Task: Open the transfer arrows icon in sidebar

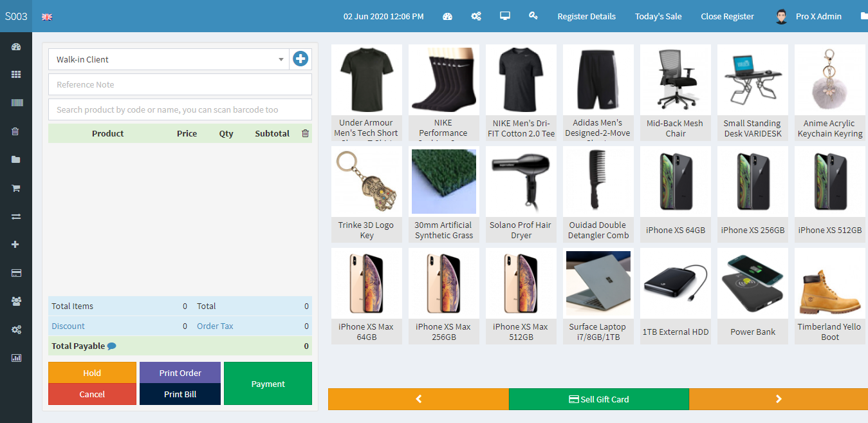Action: point(16,216)
